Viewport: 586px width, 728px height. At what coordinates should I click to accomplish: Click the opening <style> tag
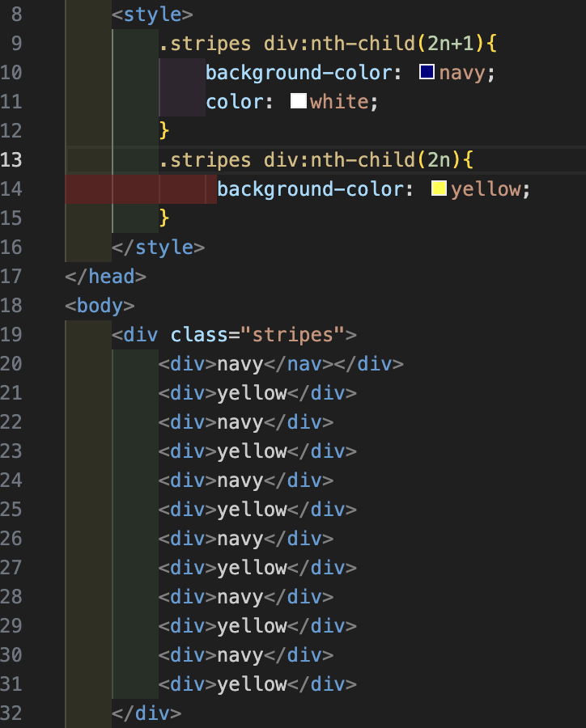coord(152,15)
